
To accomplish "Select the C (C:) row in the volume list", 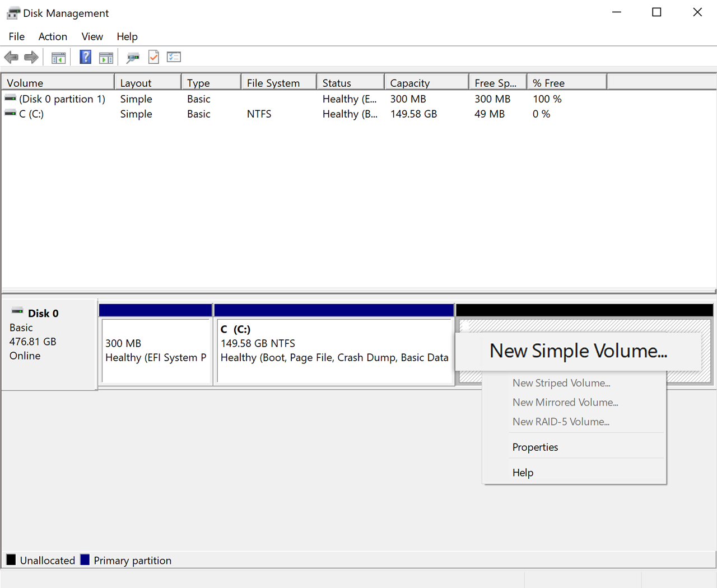I will click(31, 114).
